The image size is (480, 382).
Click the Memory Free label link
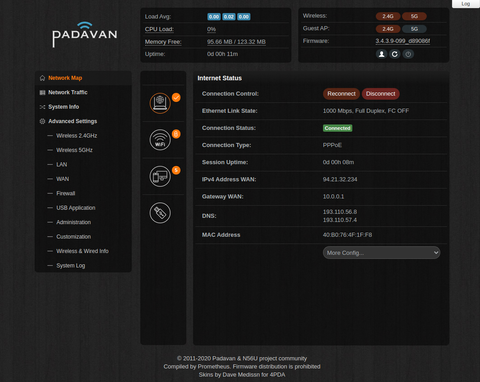(x=163, y=42)
